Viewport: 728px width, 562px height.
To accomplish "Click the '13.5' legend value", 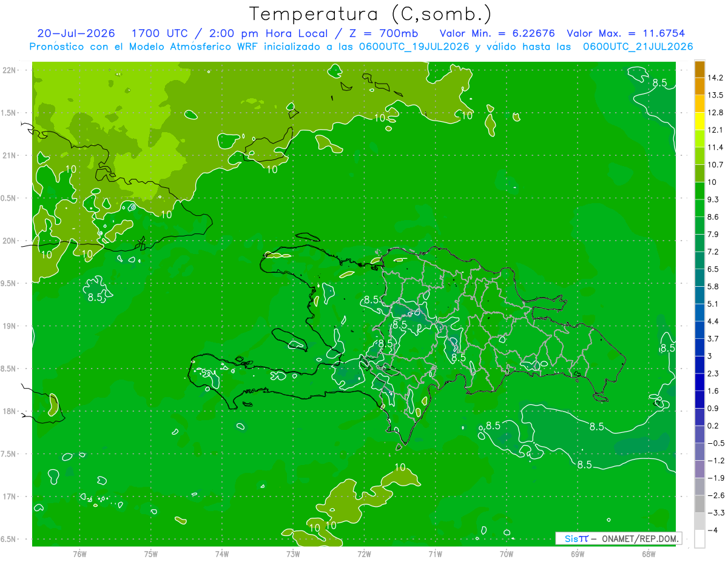I will click(716, 95).
